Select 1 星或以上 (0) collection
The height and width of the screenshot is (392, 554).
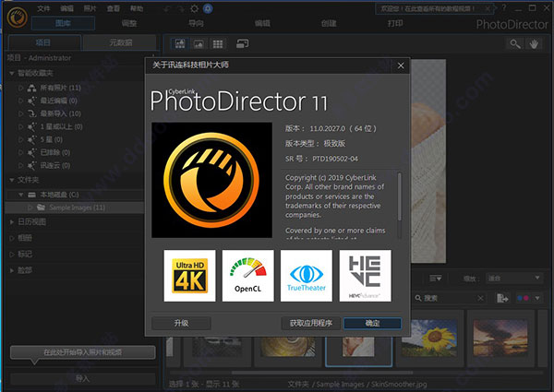click(61, 126)
